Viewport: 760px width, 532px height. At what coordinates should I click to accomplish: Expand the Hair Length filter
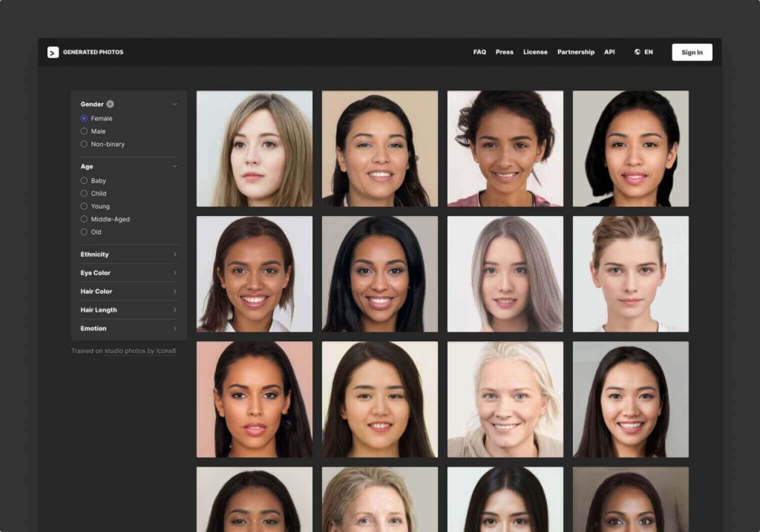point(128,309)
